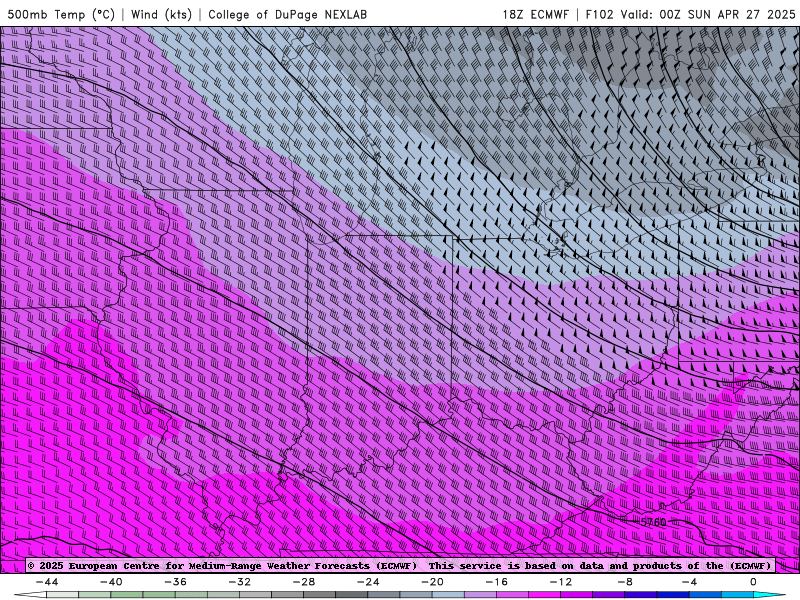The image size is (800, 600).
Task: Click the "-44" colorbar tick label
Action: pos(47,582)
